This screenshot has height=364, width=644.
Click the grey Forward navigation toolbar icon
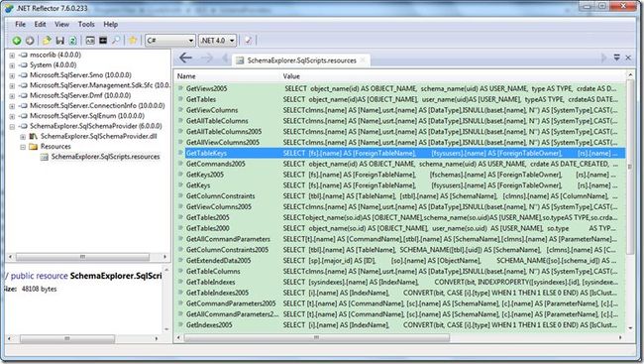point(30,41)
